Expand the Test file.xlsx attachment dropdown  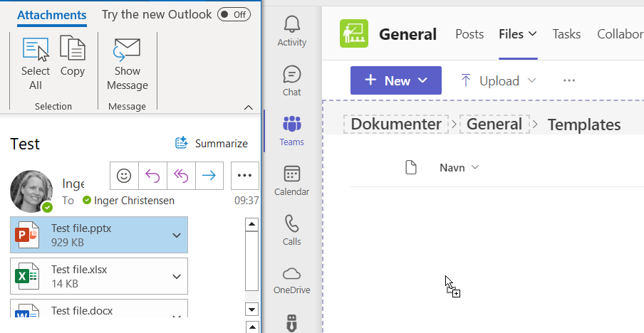tap(177, 276)
